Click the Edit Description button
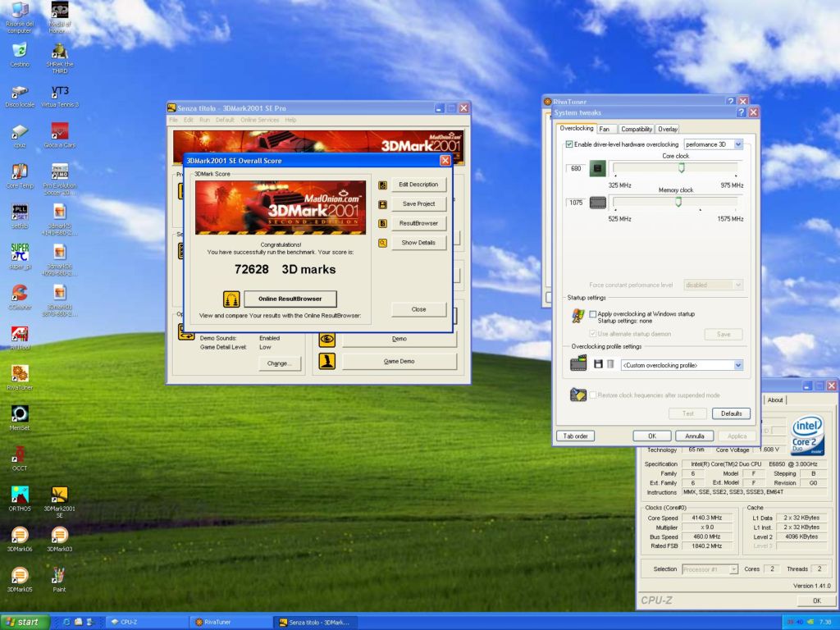 pyautogui.click(x=418, y=185)
